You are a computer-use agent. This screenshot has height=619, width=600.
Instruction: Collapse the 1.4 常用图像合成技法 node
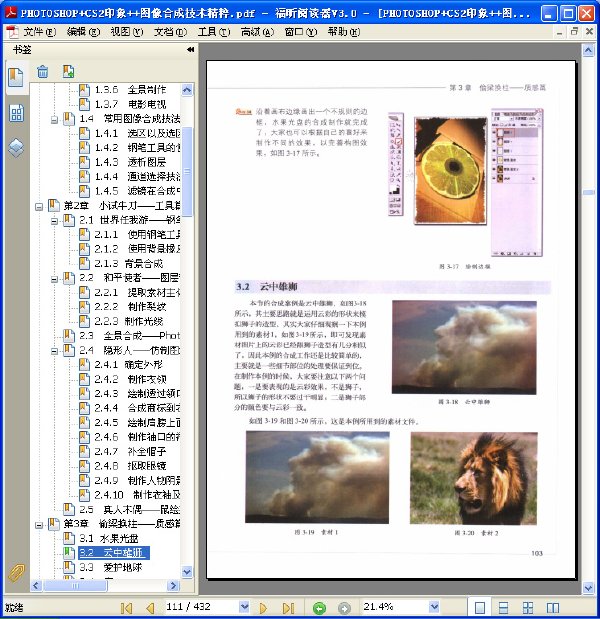coord(54,120)
